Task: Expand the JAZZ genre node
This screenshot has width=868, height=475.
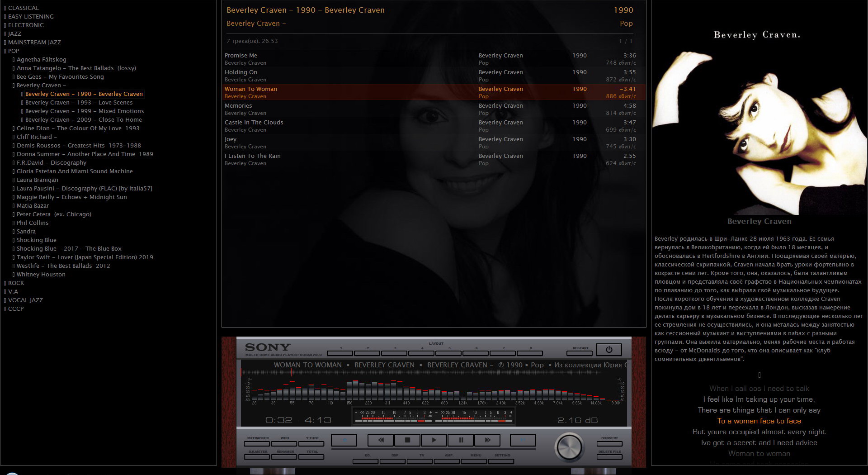Action: (x=5, y=34)
